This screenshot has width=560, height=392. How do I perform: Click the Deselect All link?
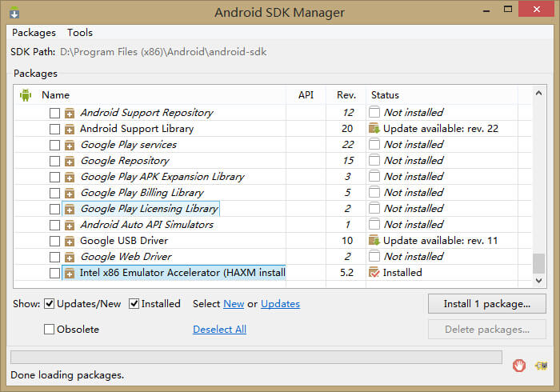tap(220, 329)
